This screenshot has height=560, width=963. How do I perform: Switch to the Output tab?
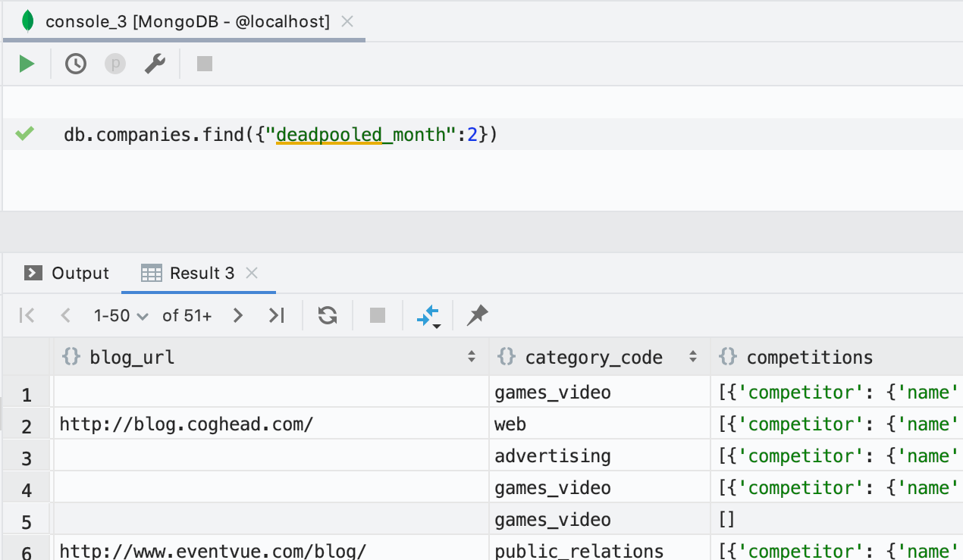pyautogui.click(x=67, y=274)
